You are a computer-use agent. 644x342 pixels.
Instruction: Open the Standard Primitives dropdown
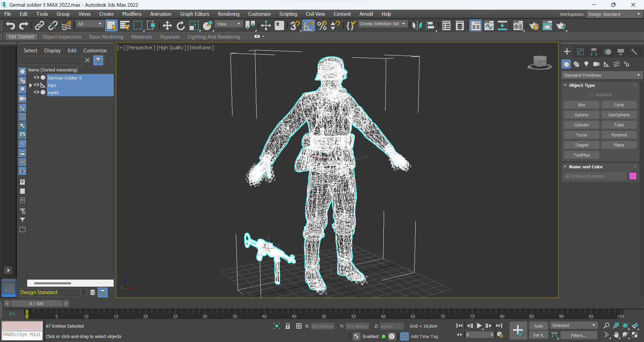click(602, 75)
